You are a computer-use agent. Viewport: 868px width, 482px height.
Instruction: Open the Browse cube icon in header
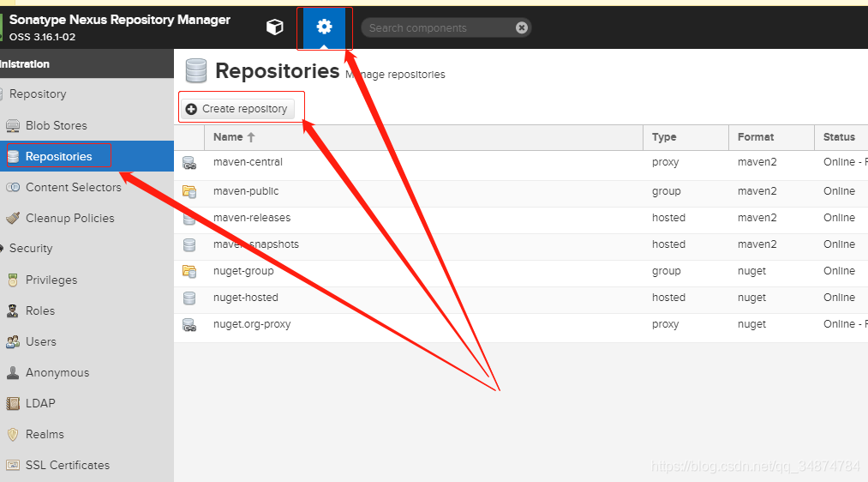[x=274, y=27]
